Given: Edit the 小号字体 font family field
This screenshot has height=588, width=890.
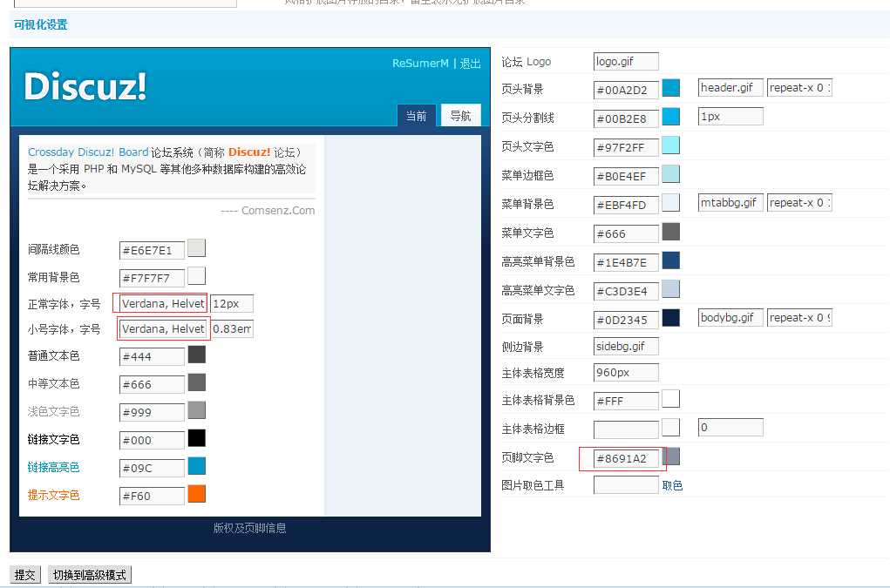Looking at the screenshot, I should click(163, 329).
